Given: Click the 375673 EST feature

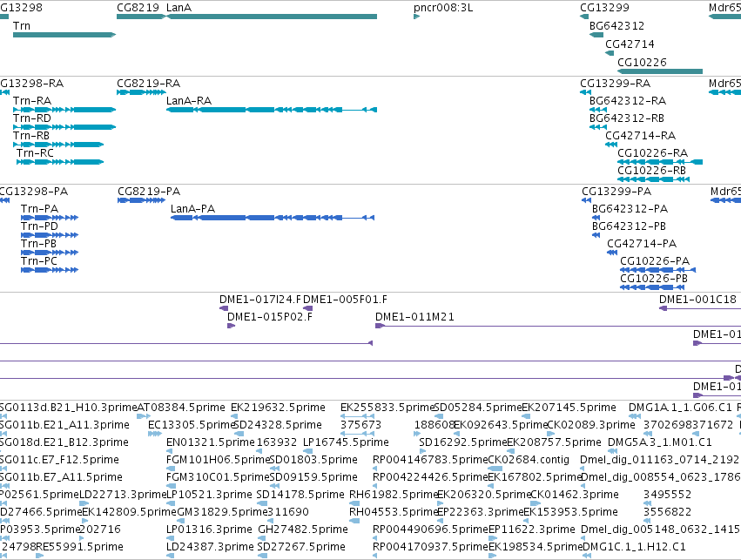Looking at the screenshot, I should [358, 434].
